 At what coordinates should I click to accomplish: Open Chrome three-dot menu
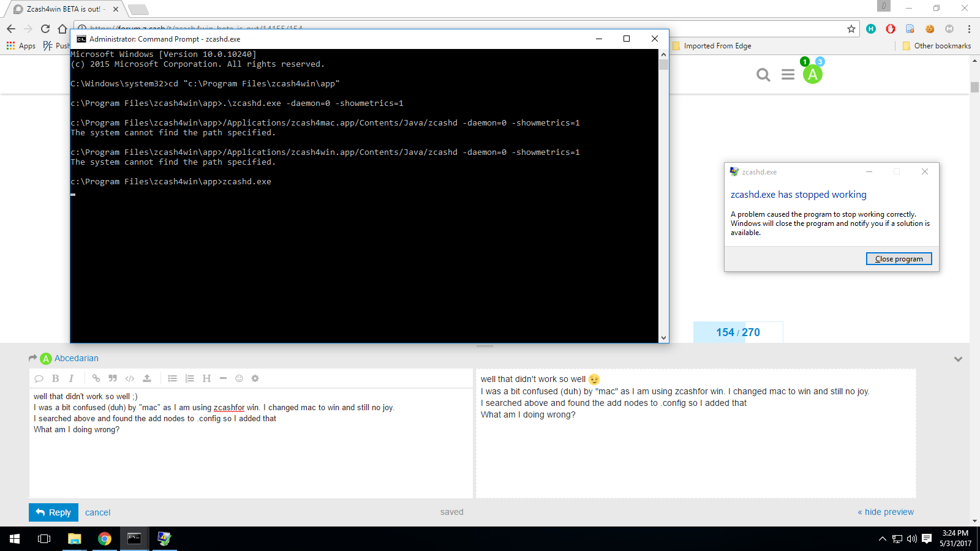969,29
